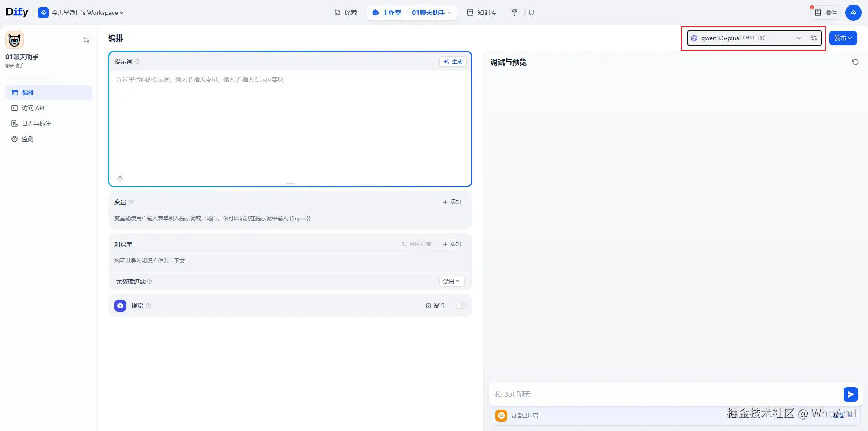Grab the prompt editor resize handle
868x431 pixels.
[x=290, y=183]
